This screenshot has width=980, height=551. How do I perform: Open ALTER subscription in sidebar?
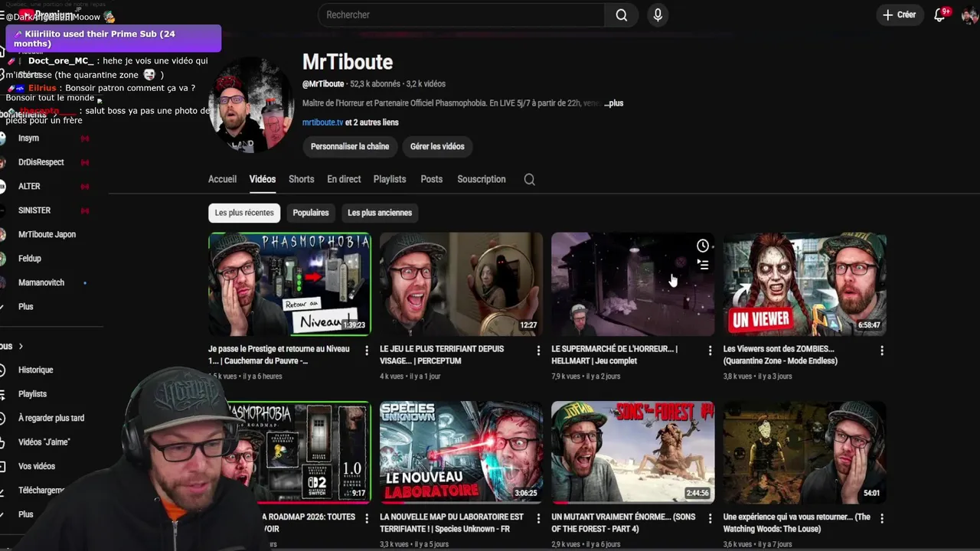(x=29, y=187)
